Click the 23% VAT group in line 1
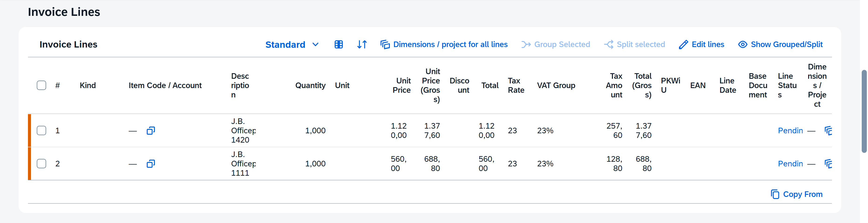The width and height of the screenshot is (868, 223). pyautogui.click(x=545, y=130)
